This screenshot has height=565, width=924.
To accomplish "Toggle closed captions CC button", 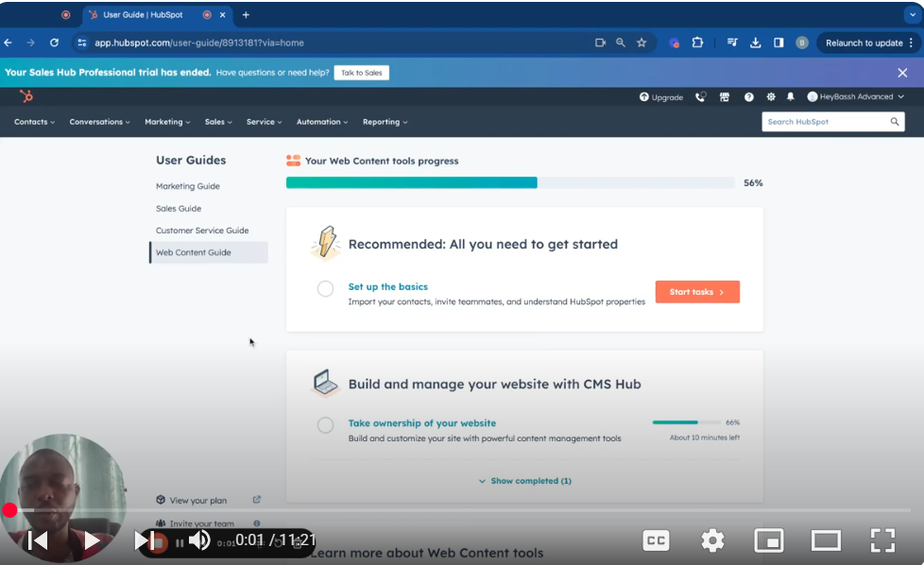I will tap(656, 540).
